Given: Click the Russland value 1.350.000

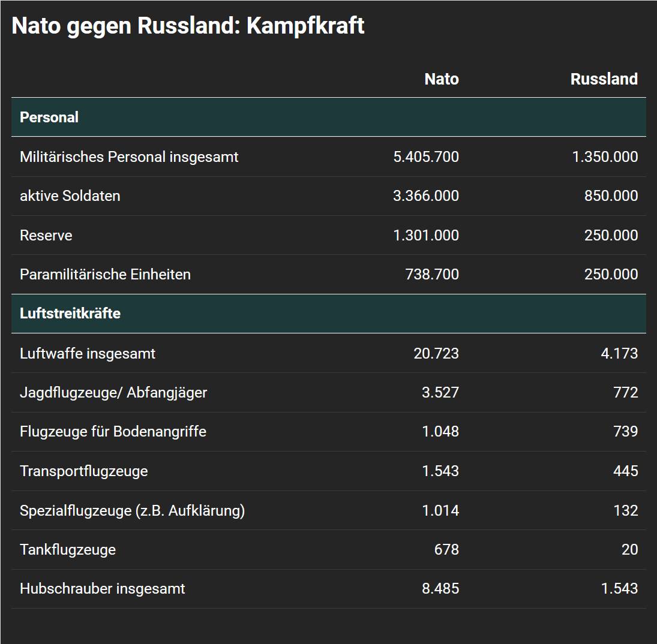Looking at the screenshot, I should coord(605,157).
